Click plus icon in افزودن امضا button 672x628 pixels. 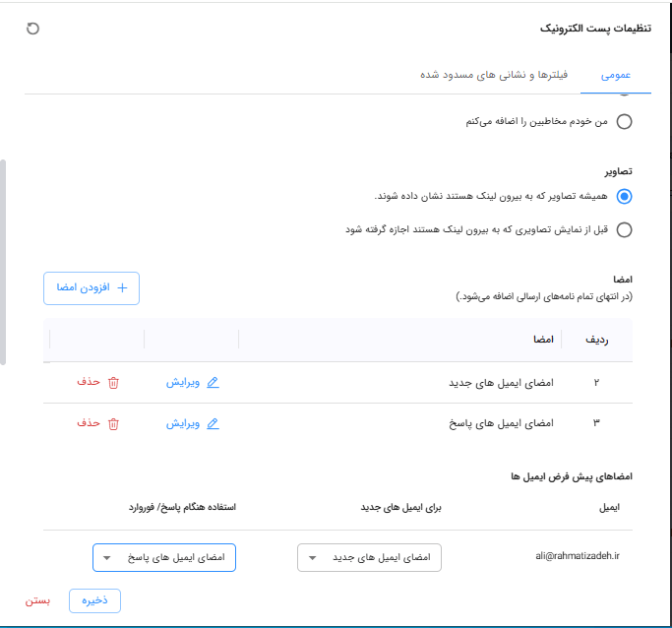tap(123, 287)
